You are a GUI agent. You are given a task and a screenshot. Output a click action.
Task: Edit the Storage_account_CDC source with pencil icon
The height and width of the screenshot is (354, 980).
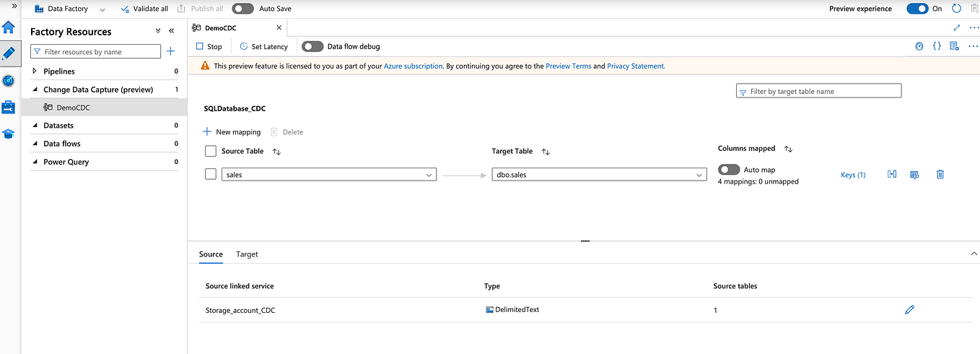[x=909, y=309]
